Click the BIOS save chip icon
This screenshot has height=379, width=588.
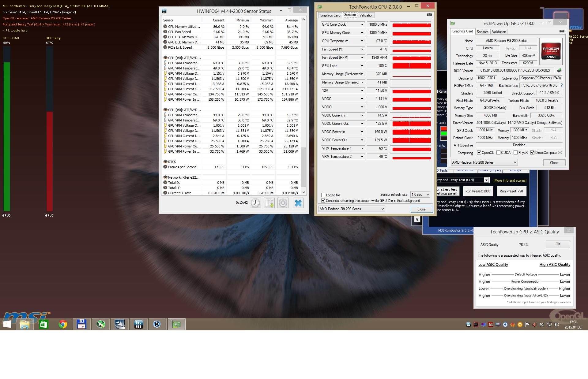pos(559,70)
